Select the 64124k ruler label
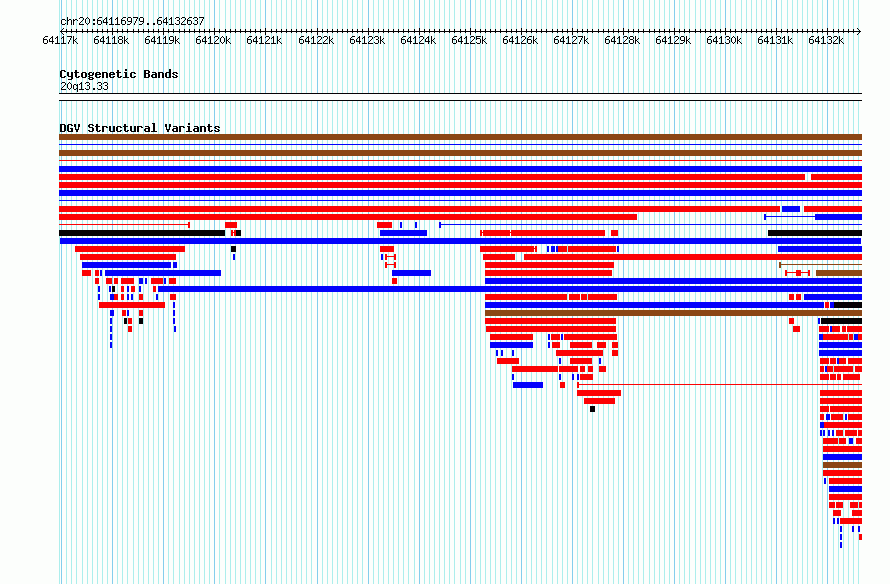This screenshot has height=584, width=890. click(418, 40)
